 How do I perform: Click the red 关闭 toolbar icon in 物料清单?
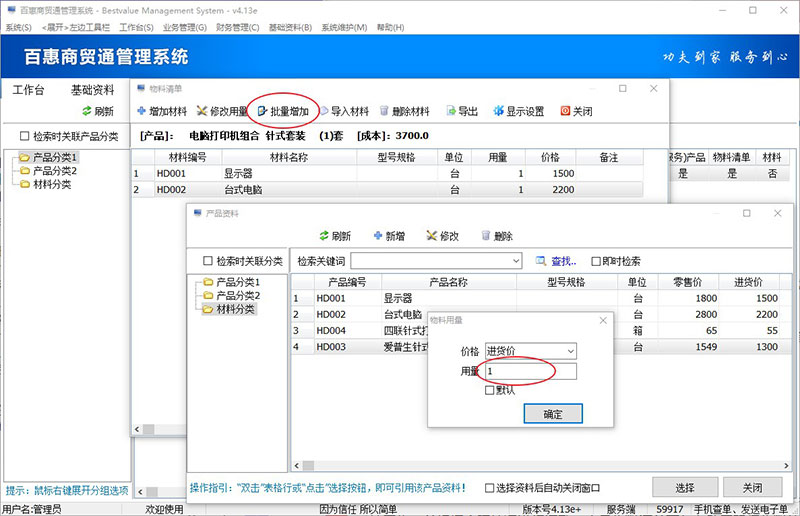click(565, 111)
